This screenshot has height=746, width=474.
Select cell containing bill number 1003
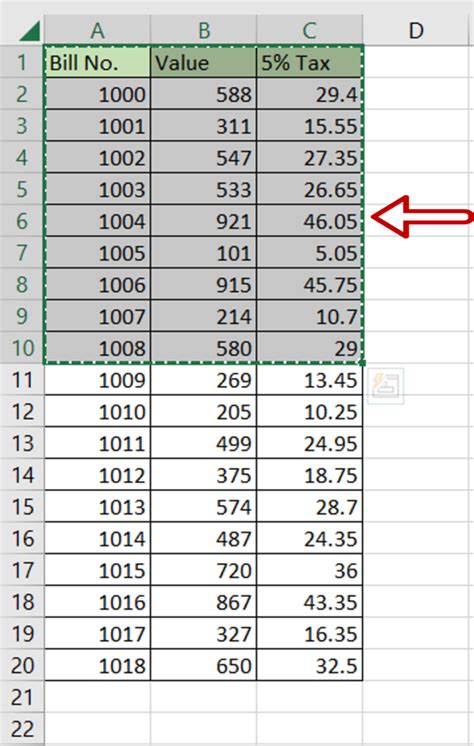pos(97,189)
